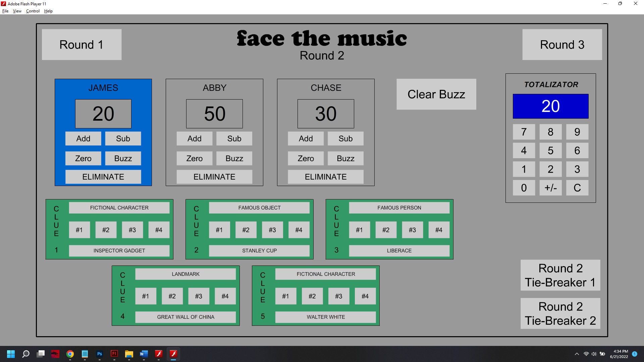Image resolution: width=644 pixels, height=362 pixels.
Task: Add points to CHASE's score
Action: point(306,138)
